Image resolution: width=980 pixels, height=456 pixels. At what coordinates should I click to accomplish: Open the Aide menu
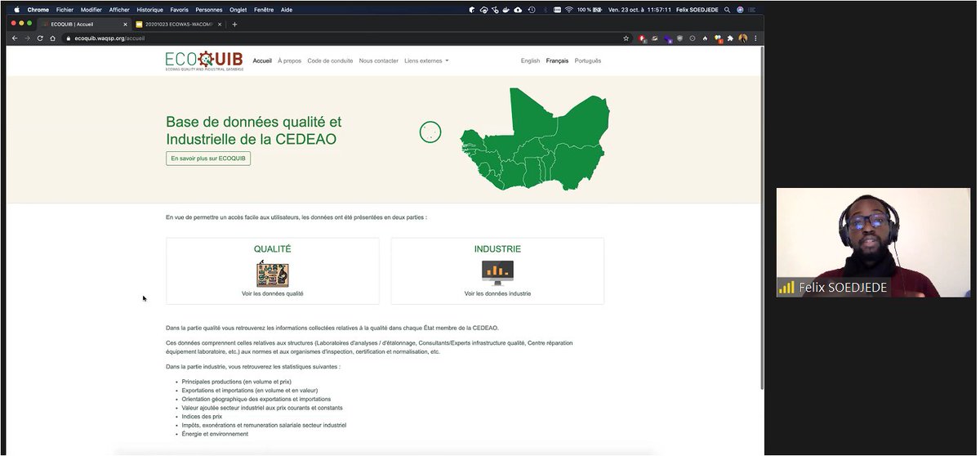287,10
